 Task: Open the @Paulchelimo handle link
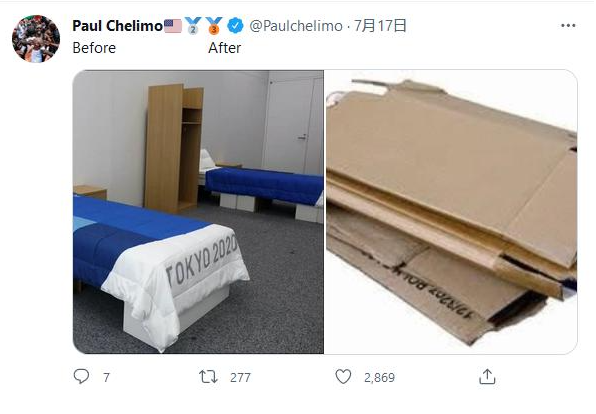[x=296, y=26]
